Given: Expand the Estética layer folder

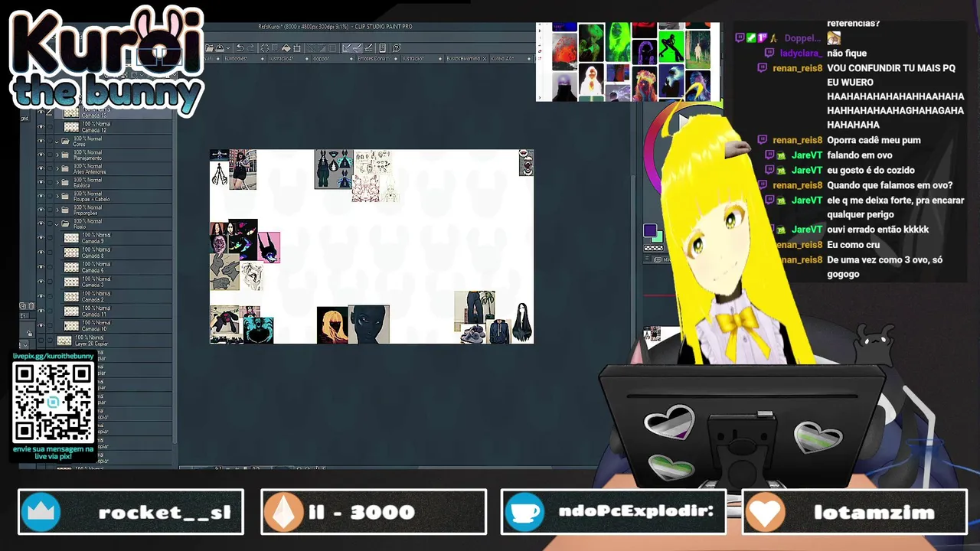Looking at the screenshot, I should (x=57, y=182).
